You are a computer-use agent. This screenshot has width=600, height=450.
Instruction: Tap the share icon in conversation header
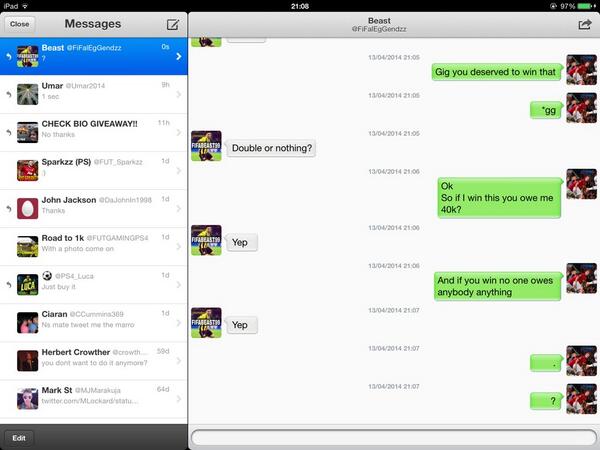[585, 24]
